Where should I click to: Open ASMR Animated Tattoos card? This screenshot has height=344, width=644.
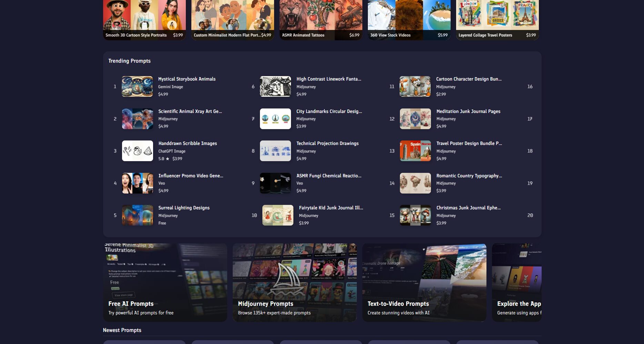(321, 20)
